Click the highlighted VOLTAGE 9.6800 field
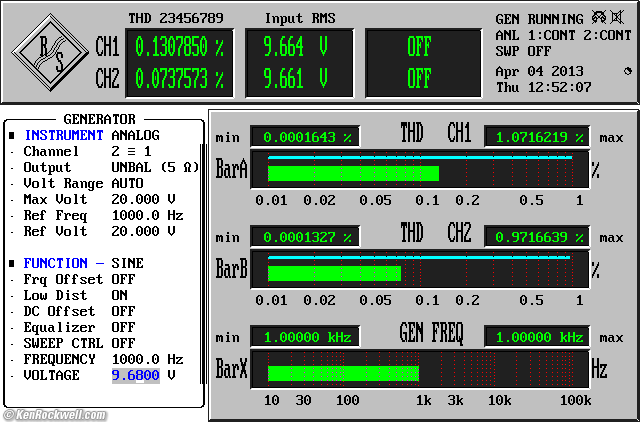 [135, 375]
